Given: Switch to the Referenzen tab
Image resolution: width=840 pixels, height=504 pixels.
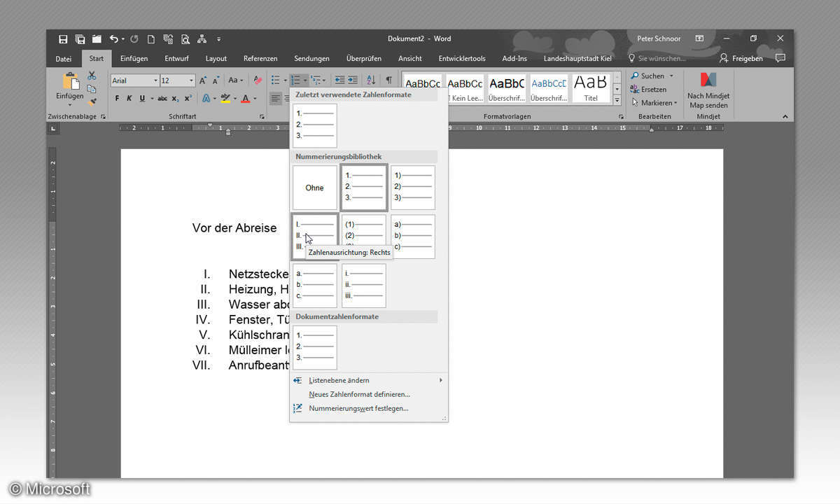Looking at the screenshot, I should pos(260,59).
